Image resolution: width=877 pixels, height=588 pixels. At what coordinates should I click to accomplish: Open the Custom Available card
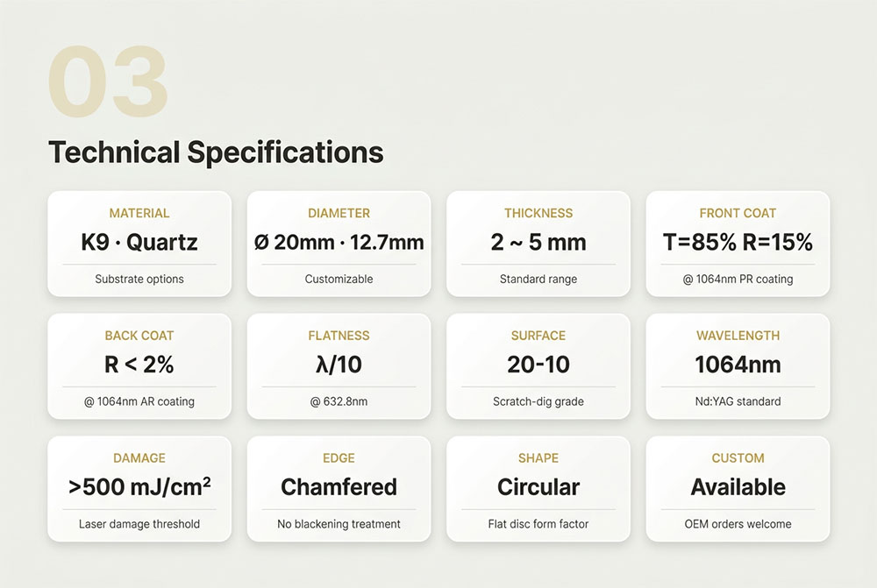coord(738,488)
